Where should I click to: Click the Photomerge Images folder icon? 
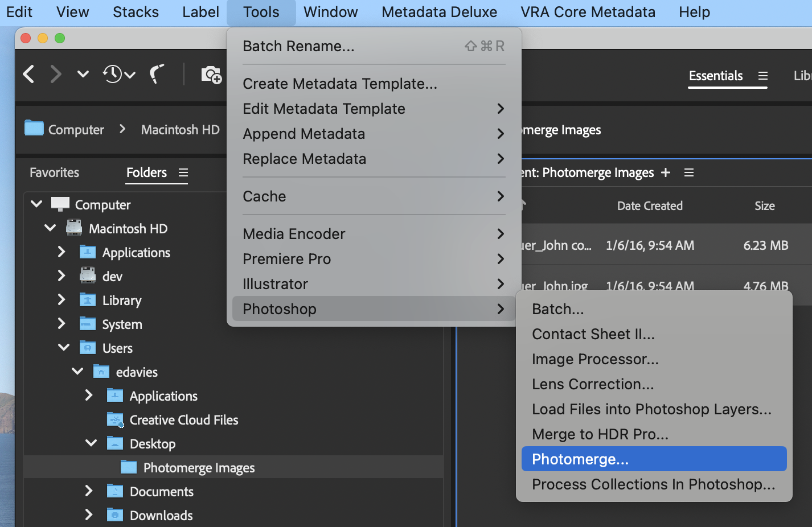pos(129,467)
